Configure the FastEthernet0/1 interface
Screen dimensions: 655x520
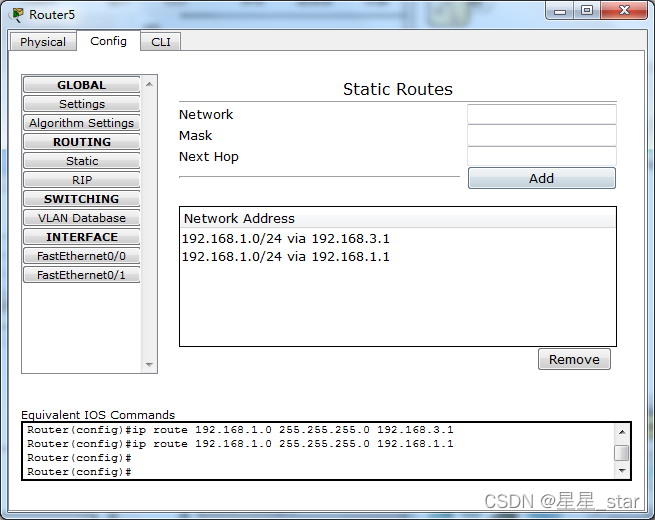[81, 275]
